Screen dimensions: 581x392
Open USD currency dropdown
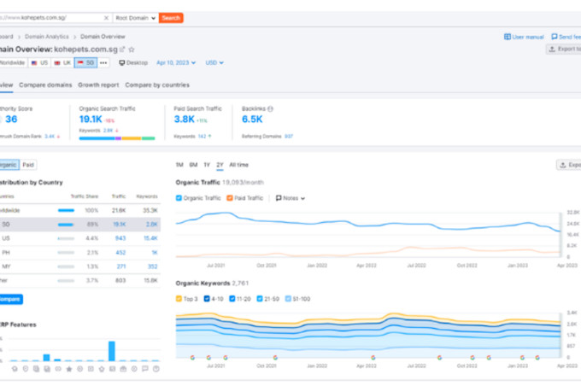click(x=214, y=62)
